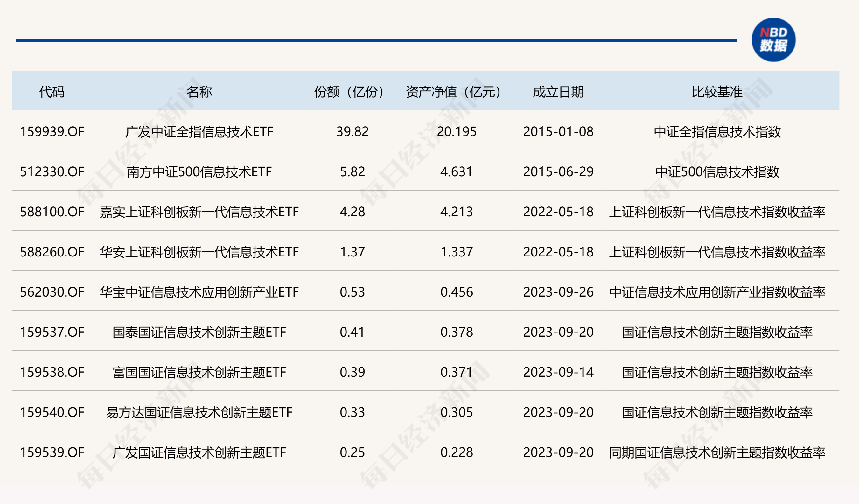Click net asset value 4.631
Screen dimensions: 859x504
click(457, 171)
